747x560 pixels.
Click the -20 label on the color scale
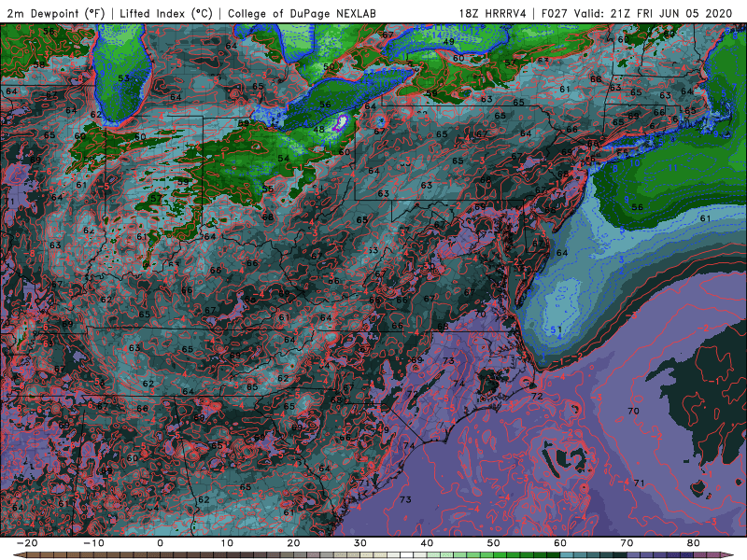click(x=27, y=543)
